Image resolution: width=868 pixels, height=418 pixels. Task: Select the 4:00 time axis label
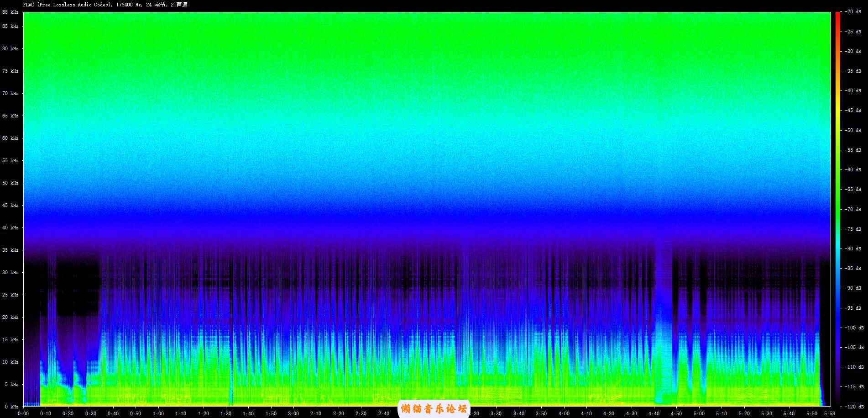(x=564, y=413)
